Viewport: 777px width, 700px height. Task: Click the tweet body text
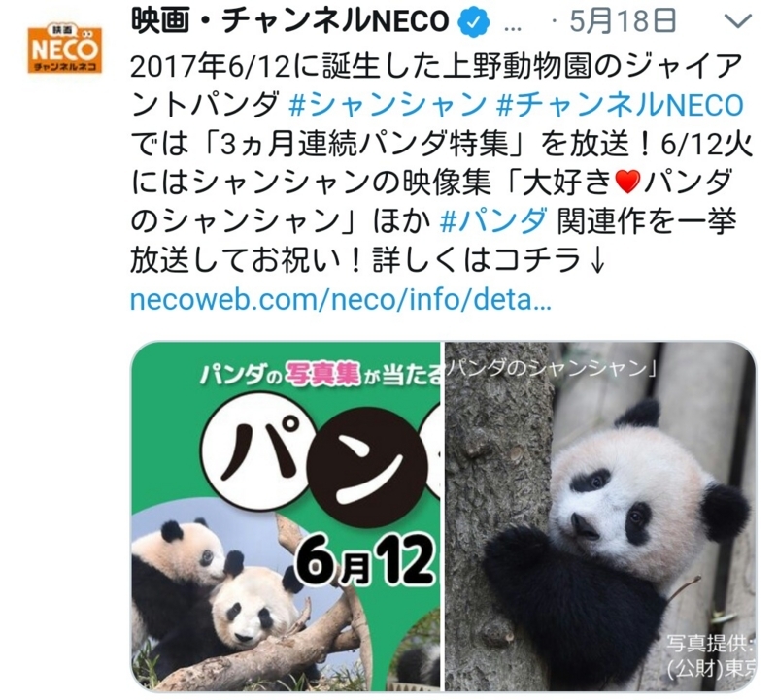point(442,163)
